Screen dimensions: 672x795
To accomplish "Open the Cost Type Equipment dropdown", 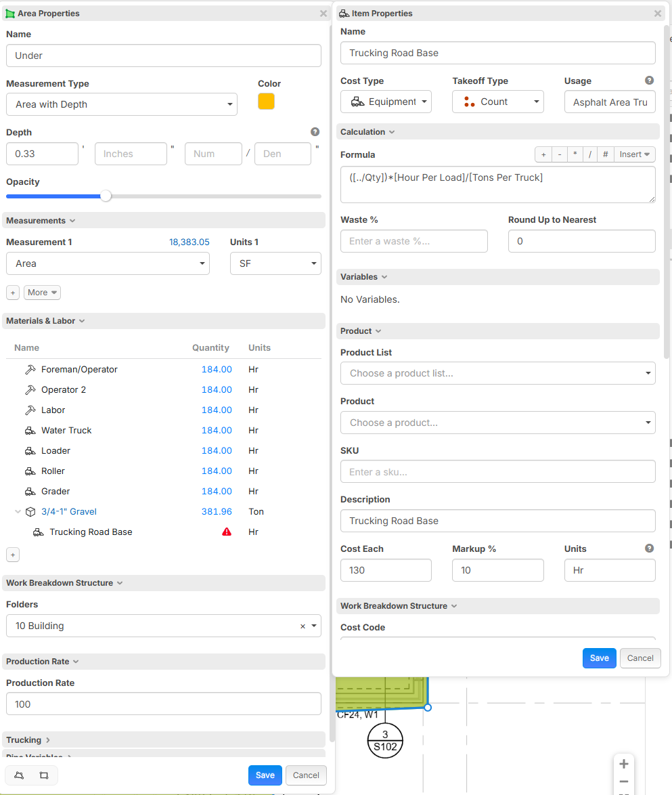I will 386,102.
